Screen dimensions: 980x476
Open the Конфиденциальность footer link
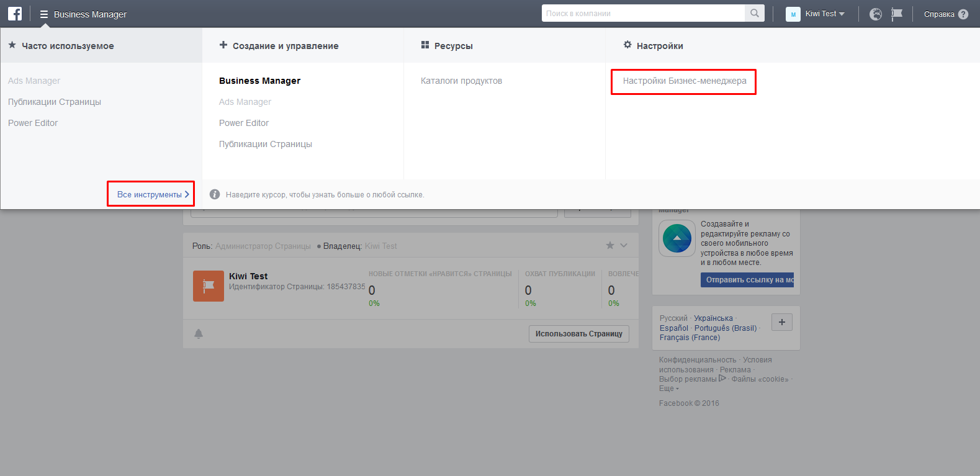(698, 360)
